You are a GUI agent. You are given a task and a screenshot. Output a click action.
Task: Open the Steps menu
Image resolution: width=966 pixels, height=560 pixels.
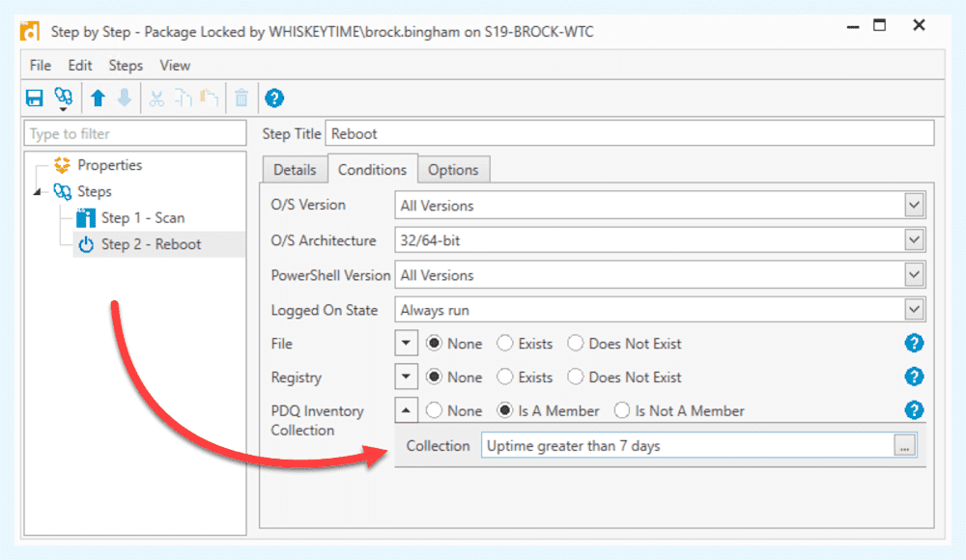click(x=126, y=66)
